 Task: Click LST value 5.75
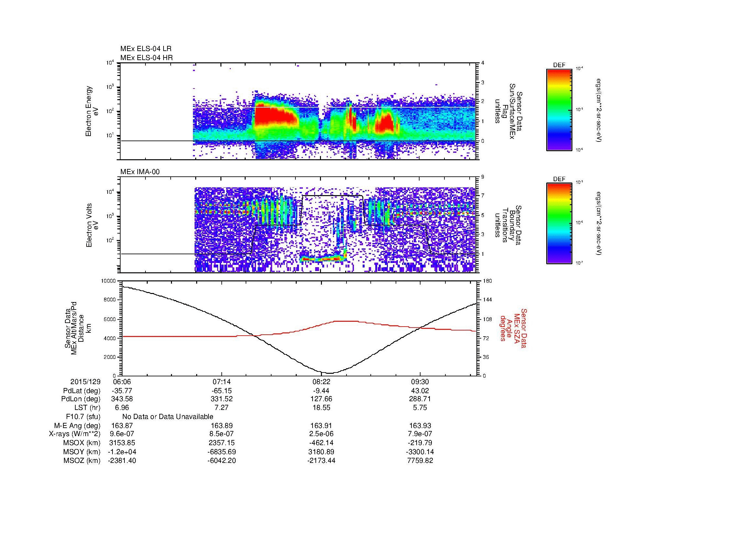pyautogui.click(x=421, y=408)
